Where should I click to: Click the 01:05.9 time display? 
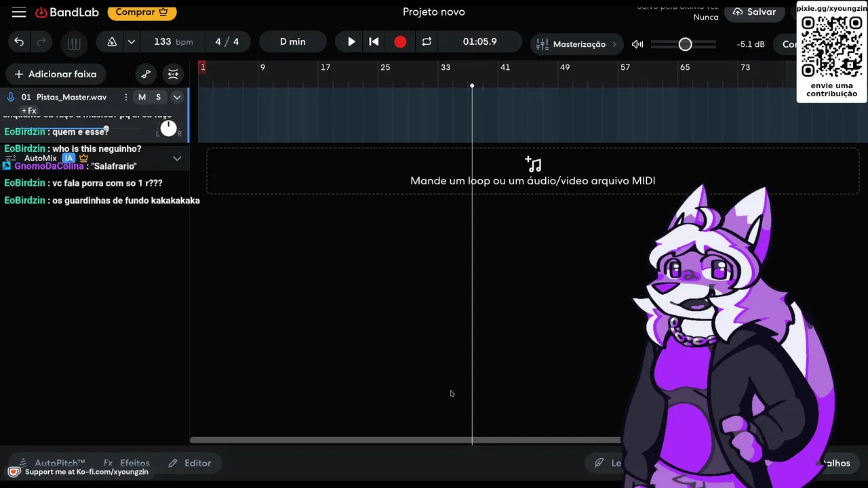[480, 42]
